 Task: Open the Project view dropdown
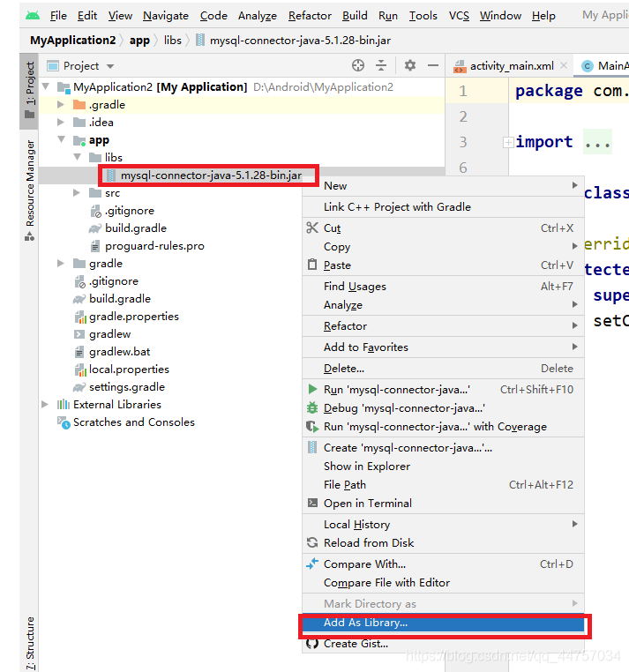(110, 66)
